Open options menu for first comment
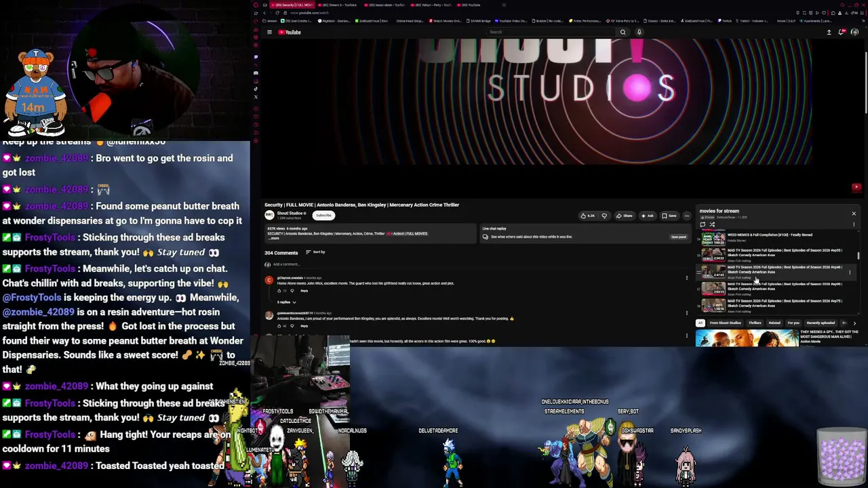This screenshot has height=488, width=868. click(x=686, y=278)
